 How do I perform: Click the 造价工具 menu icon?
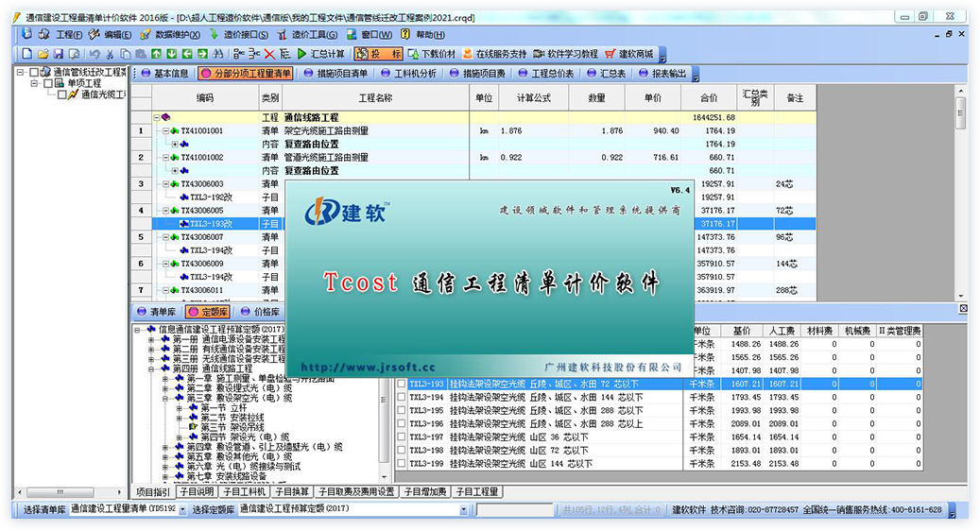coord(282,34)
